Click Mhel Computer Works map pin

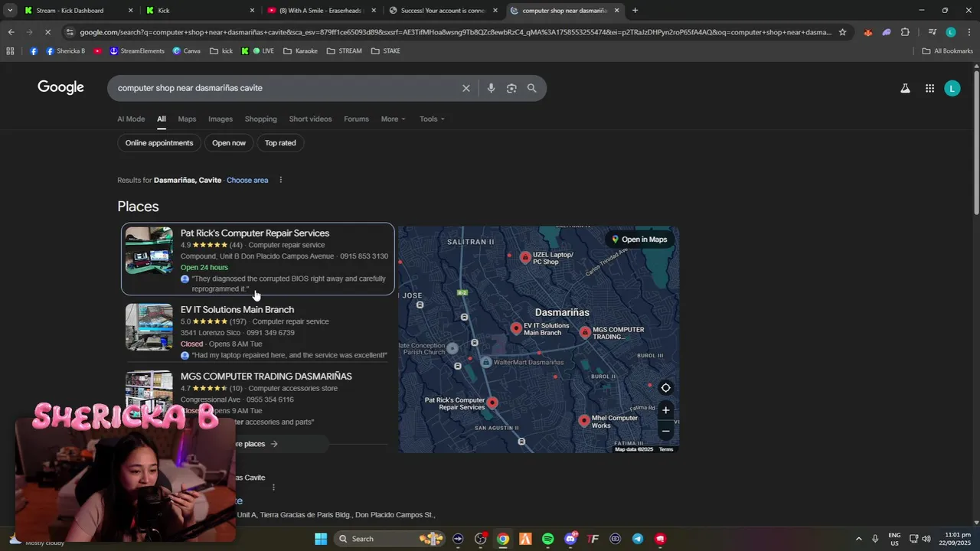point(584,421)
